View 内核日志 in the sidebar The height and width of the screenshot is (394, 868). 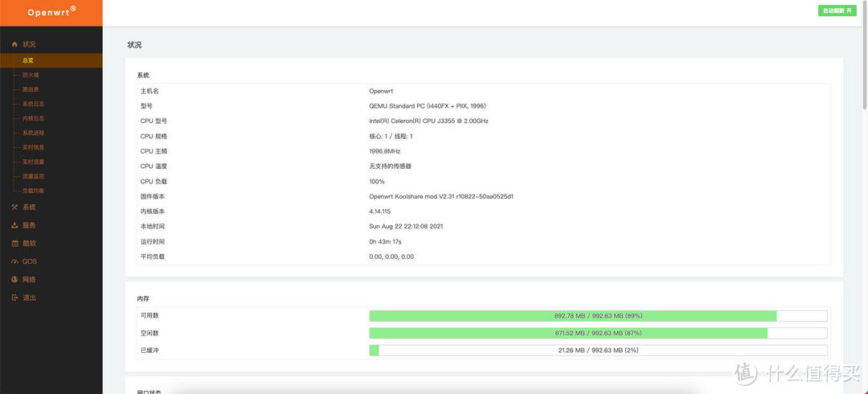click(33, 118)
